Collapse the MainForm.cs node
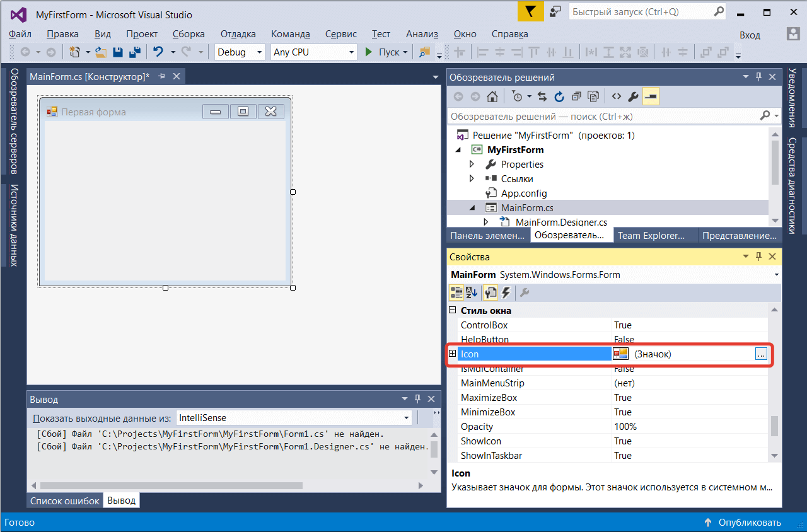This screenshot has width=807, height=532. point(472,208)
